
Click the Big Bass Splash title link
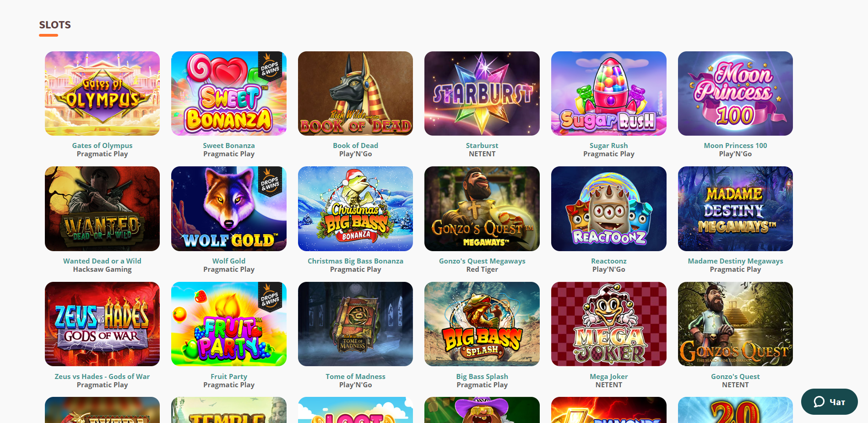click(482, 376)
